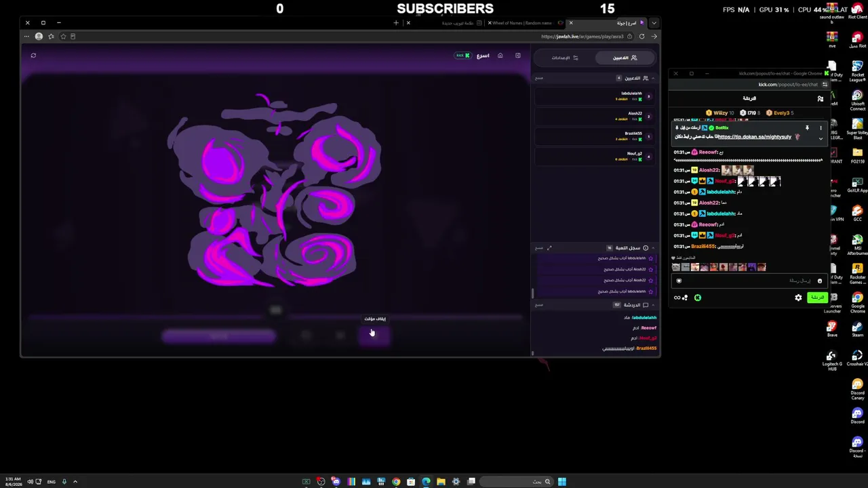The image size is (868, 488).
Task: Open Google Chrome desktop shortcut
Action: 858,300
